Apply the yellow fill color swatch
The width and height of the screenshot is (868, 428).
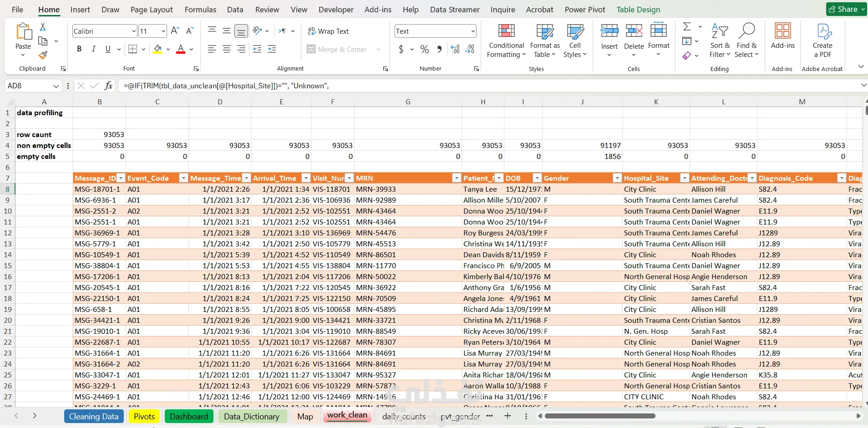(157, 49)
